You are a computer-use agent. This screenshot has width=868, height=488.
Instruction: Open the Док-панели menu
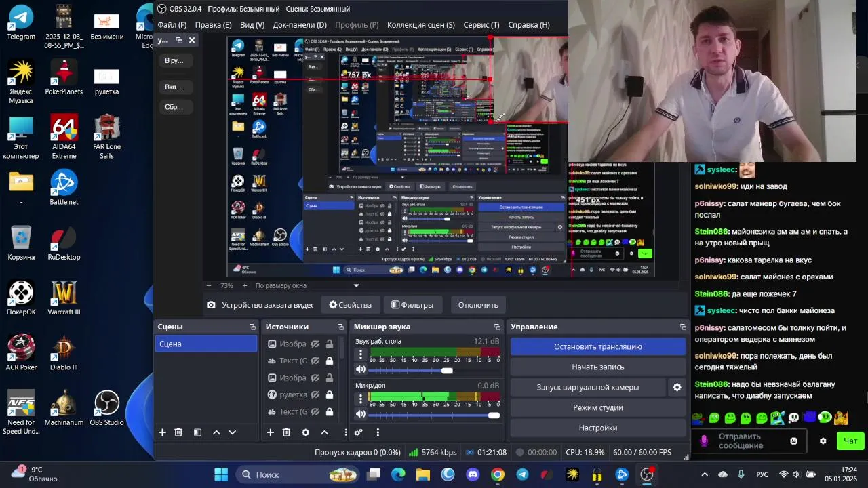click(x=300, y=25)
